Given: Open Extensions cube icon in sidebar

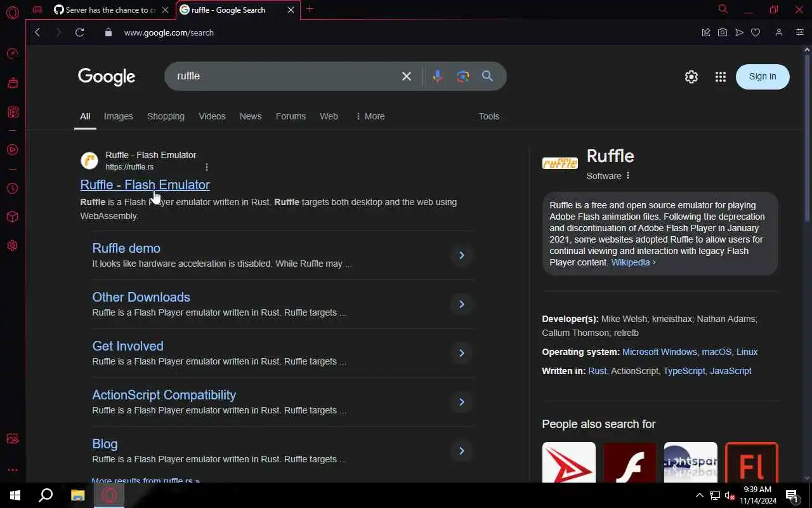Looking at the screenshot, I should [12, 217].
